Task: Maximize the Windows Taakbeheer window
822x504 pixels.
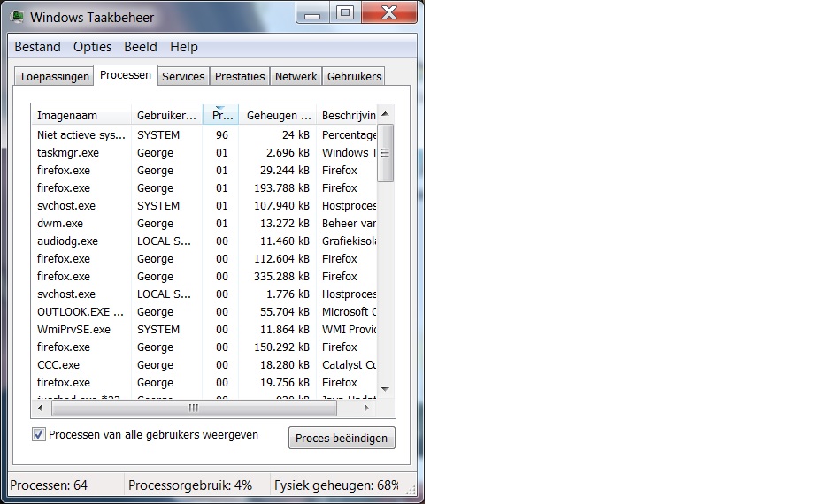Action: coord(344,12)
